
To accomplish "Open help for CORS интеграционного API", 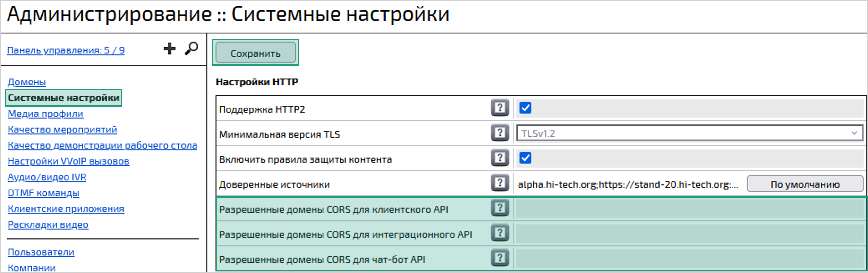I will point(500,234).
